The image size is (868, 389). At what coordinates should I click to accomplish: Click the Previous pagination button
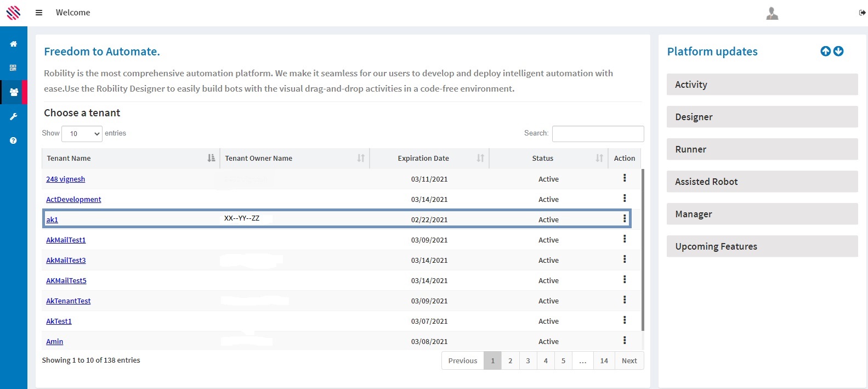(463, 360)
